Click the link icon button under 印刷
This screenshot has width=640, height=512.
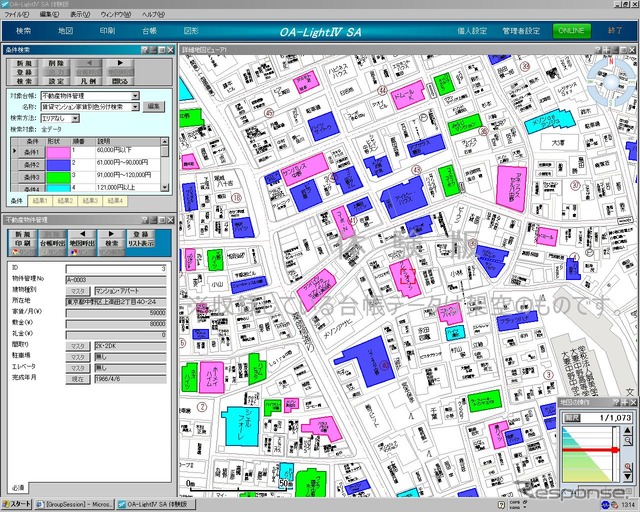[23, 252]
